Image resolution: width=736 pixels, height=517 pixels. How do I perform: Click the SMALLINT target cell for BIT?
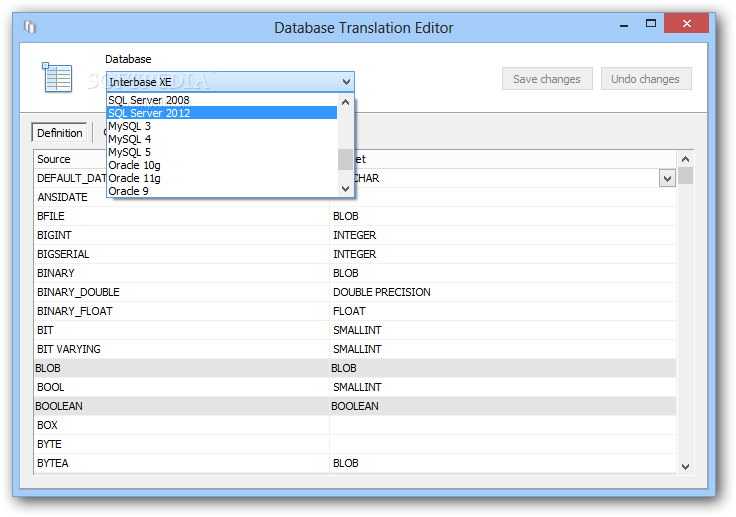point(503,330)
